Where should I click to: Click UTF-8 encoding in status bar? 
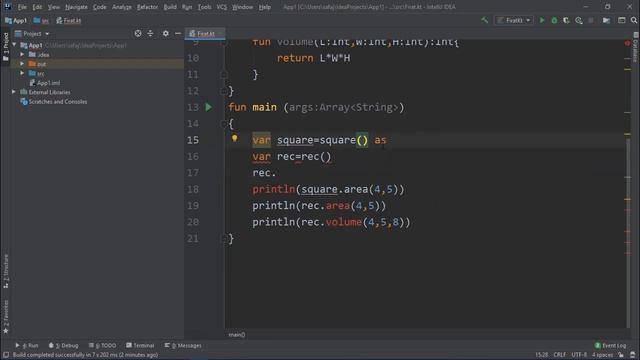tap(579, 355)
